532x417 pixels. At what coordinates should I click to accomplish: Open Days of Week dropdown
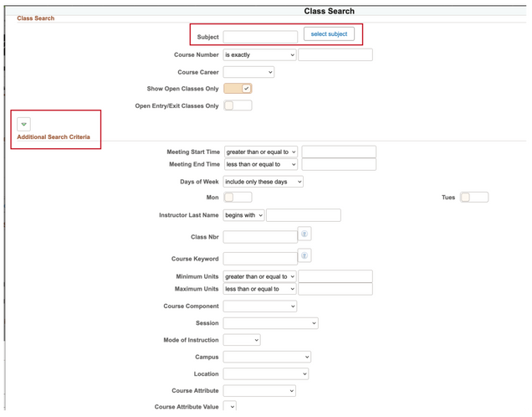pos(263,182)
